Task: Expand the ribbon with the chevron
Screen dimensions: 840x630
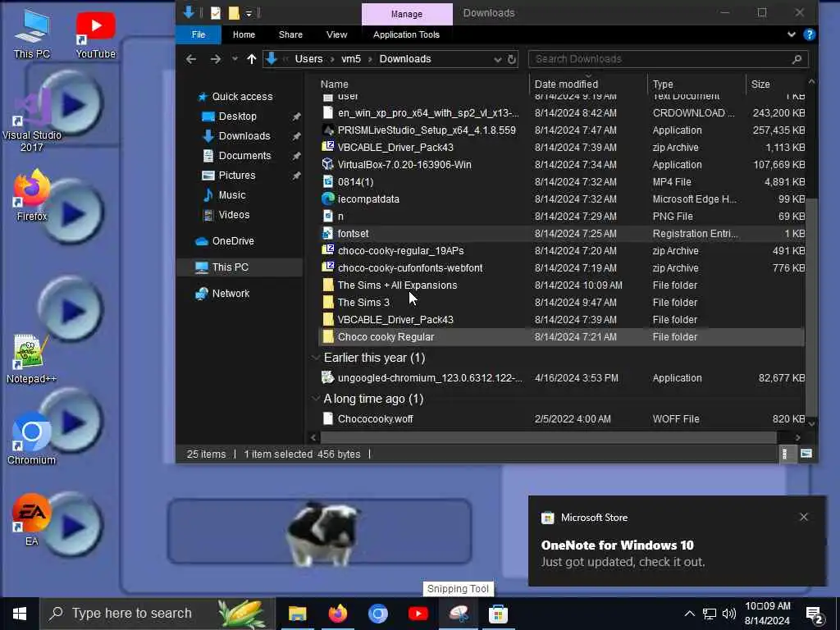Action: [x=792, y=34]
